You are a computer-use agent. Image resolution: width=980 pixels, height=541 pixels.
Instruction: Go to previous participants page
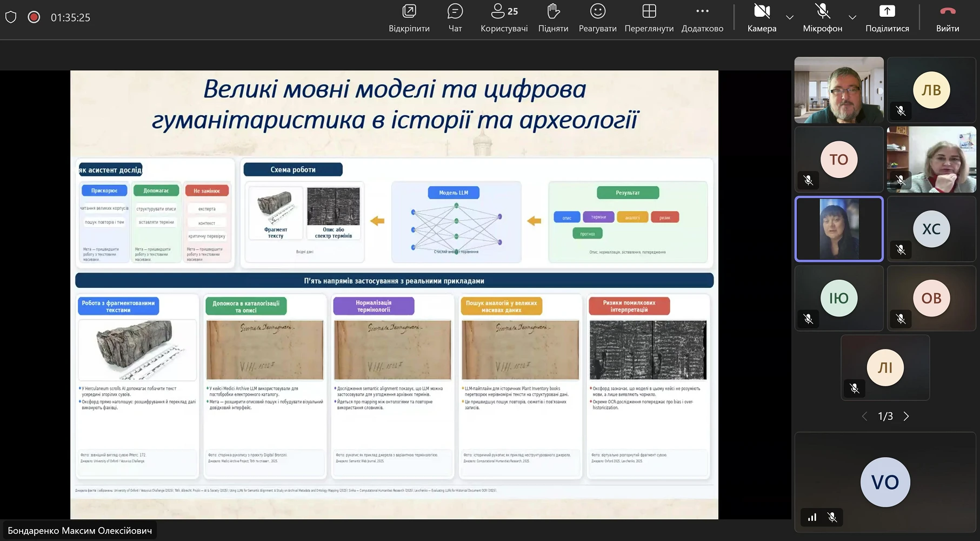[x=864, y=416]
